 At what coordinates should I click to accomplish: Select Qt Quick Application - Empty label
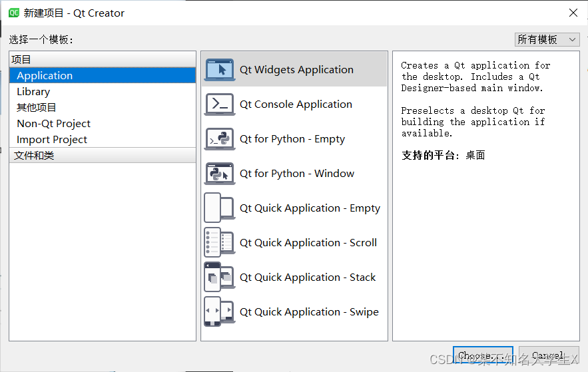(x=310, y=208)
